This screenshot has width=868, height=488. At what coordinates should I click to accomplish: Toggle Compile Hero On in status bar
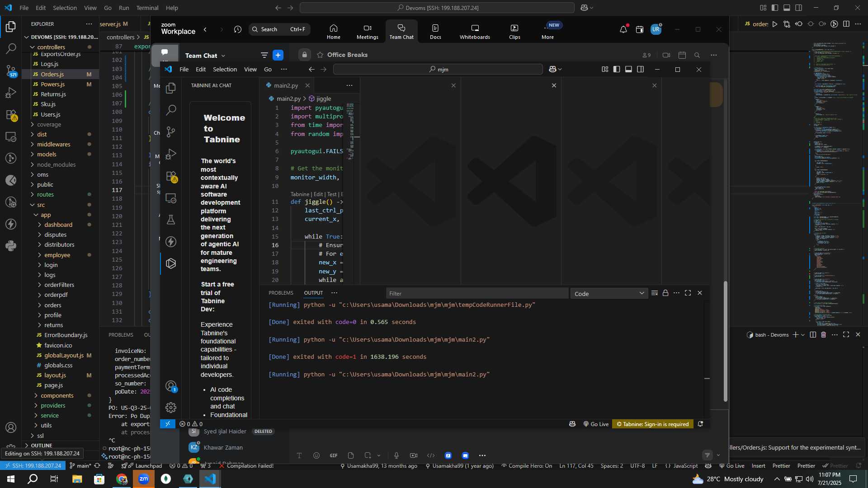coord(527,466)
